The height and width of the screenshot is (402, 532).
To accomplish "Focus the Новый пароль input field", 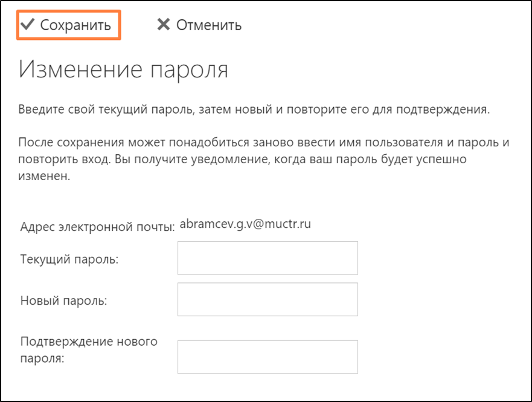I will pos(268,299).
